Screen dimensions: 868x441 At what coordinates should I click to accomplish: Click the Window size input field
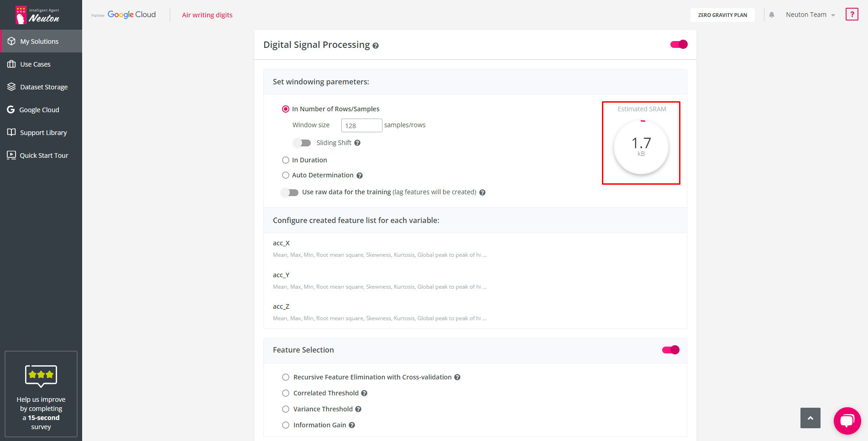click(x=361, y=125)
